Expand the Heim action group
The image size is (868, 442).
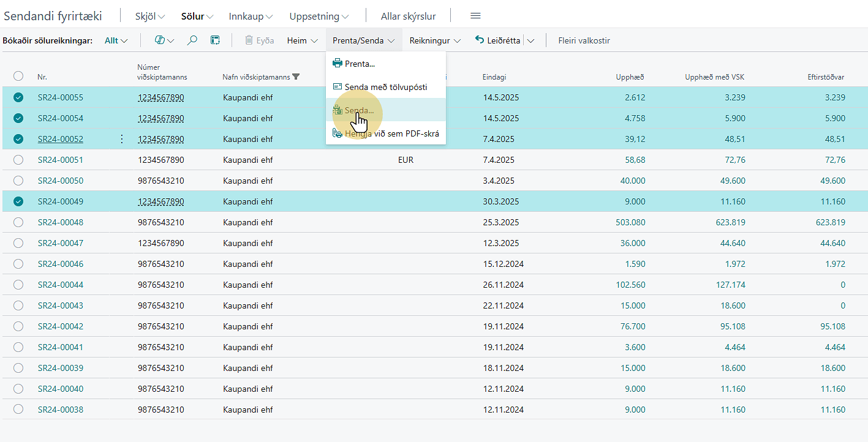[x=303, y=40]
